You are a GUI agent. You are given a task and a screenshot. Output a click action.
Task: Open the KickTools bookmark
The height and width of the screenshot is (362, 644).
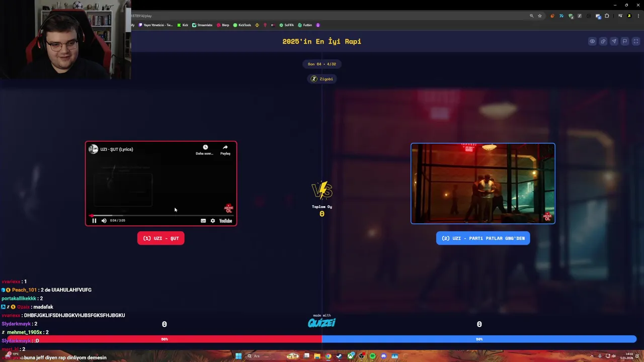pyautogui.click(x=242, y=25)
